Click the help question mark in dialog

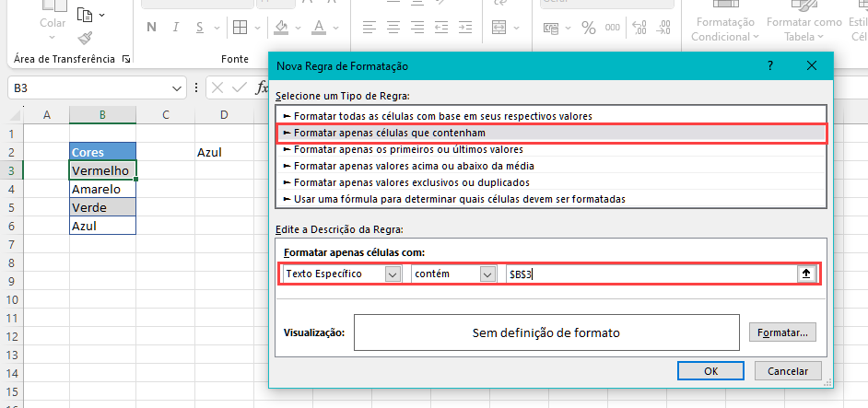point(770,66)
